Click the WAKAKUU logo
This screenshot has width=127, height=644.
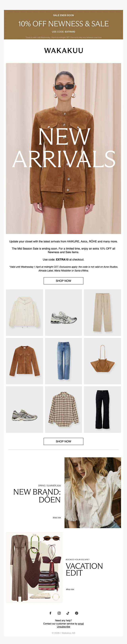[64, 51]
